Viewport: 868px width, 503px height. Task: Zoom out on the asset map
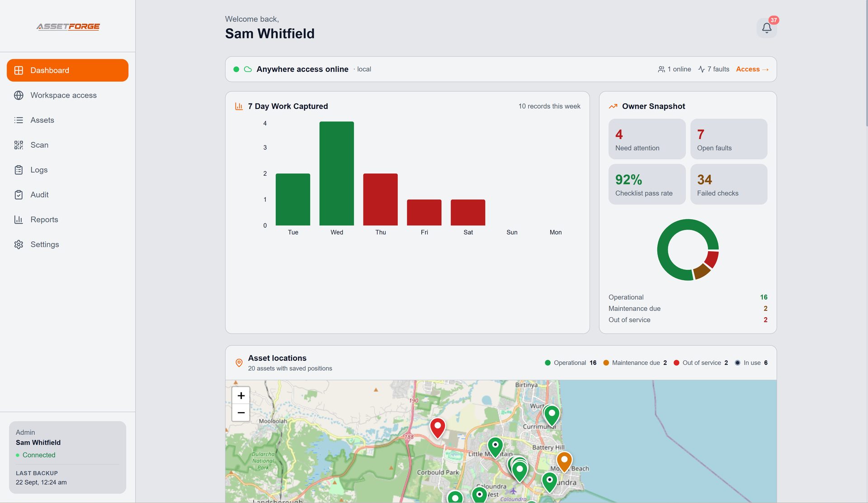point(241,413)
